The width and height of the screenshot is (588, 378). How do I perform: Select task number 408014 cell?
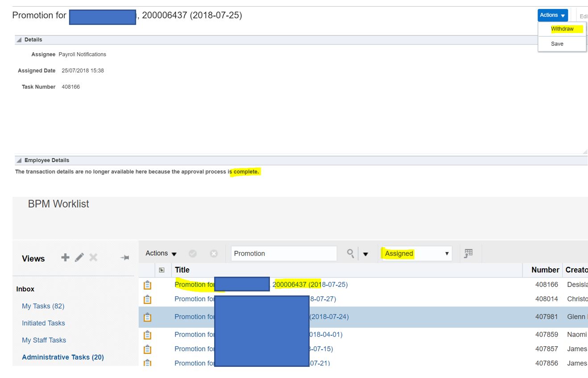click(x=547, y=299)
